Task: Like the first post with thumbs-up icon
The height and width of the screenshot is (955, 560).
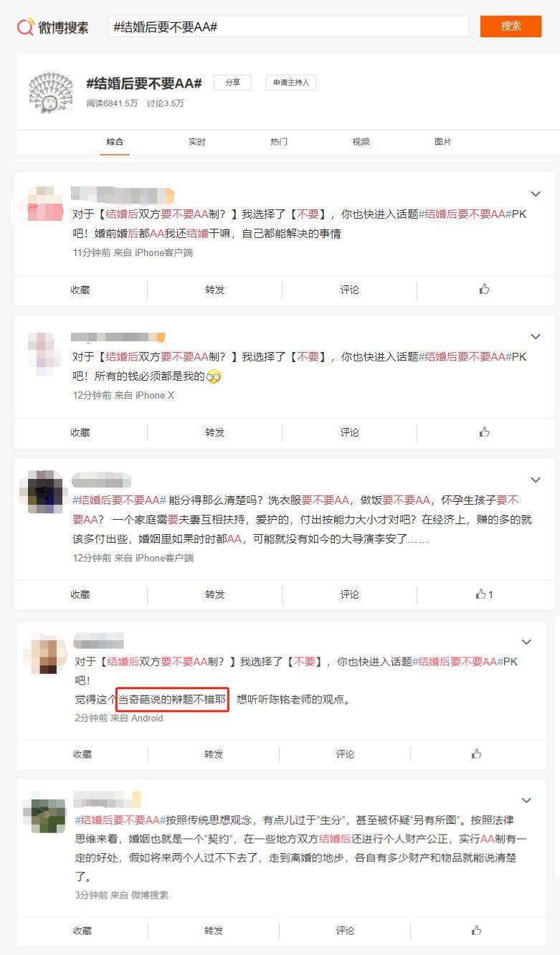Action: click(x=484, y=290)
